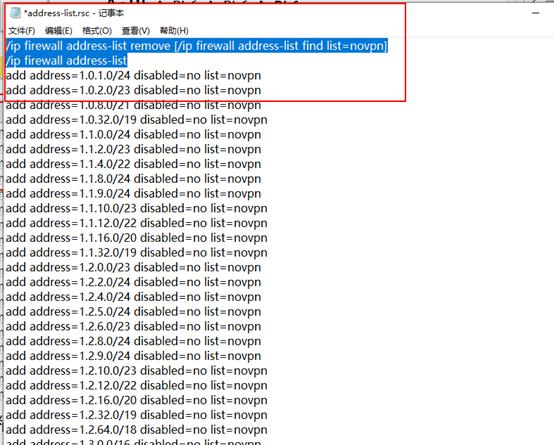Open the 帮助(H) menu
The image size is (554, 445).
[174, 31]
